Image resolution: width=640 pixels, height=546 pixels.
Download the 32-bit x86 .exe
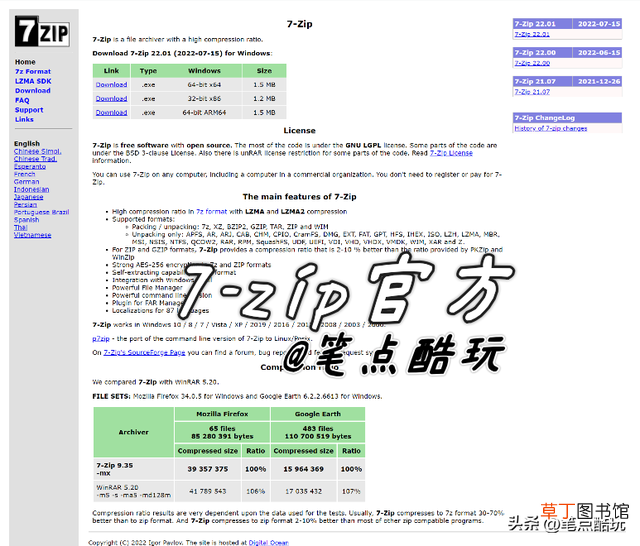pos(111,99)
